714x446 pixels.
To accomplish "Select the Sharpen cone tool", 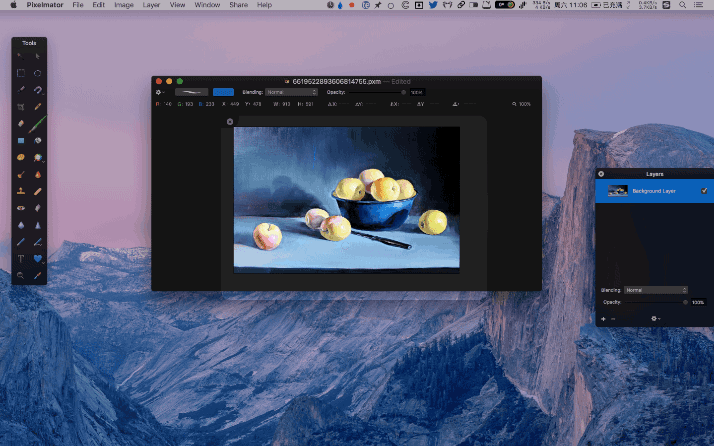I will point(37,225).
